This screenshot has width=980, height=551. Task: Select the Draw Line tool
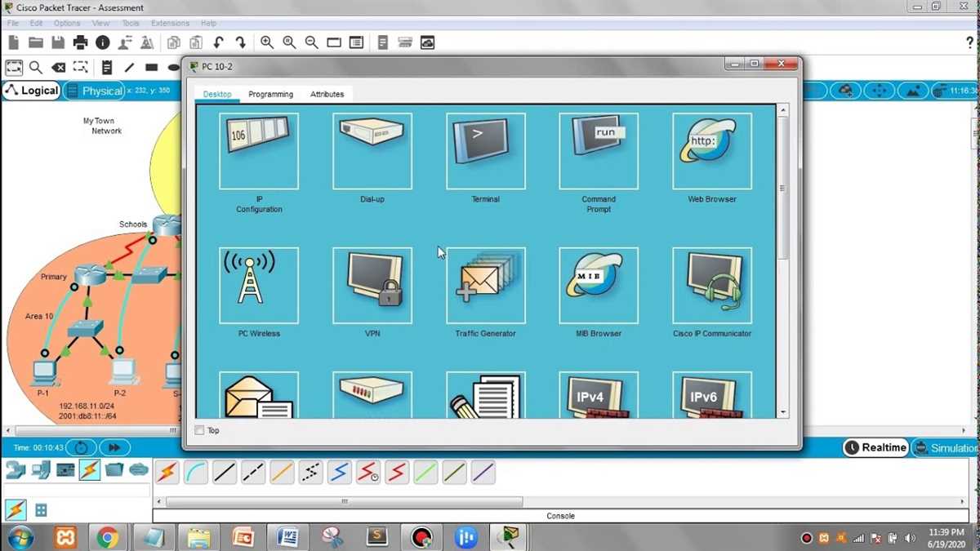click(x=129, y=68)
